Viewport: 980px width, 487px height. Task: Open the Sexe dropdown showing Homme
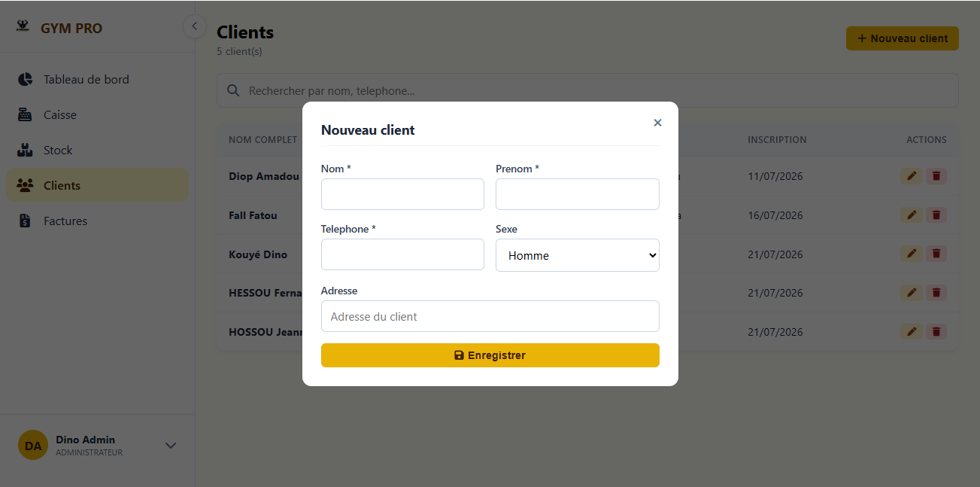point(578,255)
